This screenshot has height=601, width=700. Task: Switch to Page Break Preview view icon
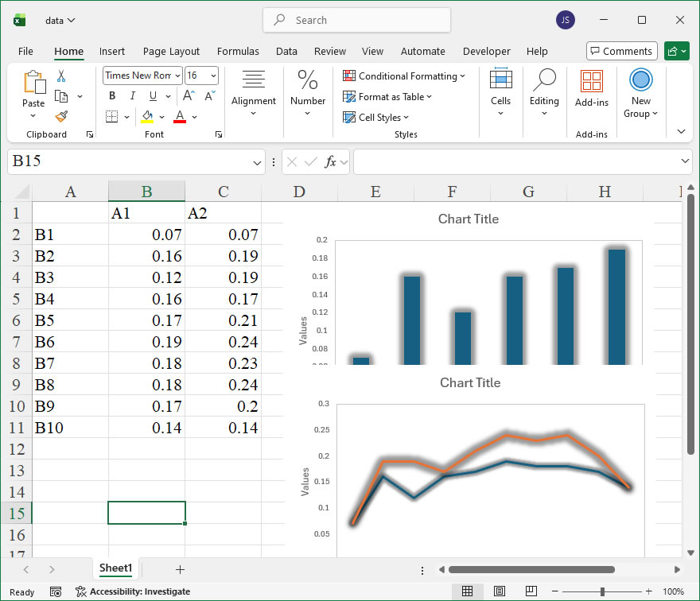click(x=531, y=591)
